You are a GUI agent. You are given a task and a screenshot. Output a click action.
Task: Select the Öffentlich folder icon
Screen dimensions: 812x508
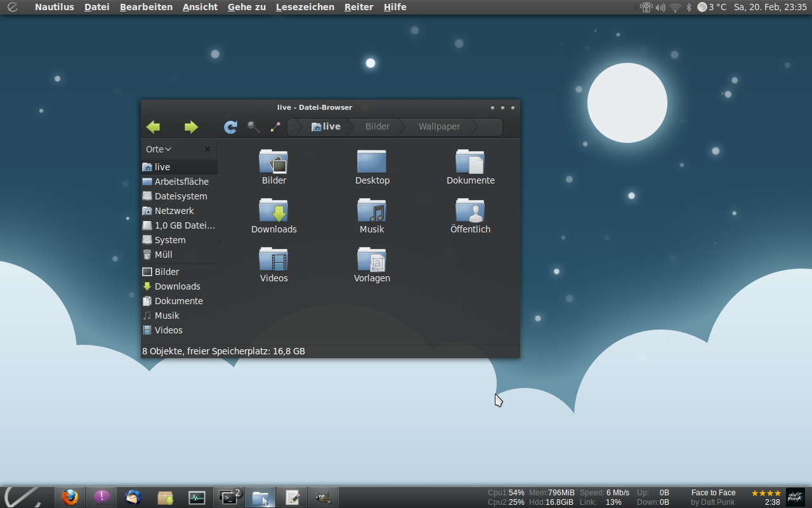[x=470, y=210]
